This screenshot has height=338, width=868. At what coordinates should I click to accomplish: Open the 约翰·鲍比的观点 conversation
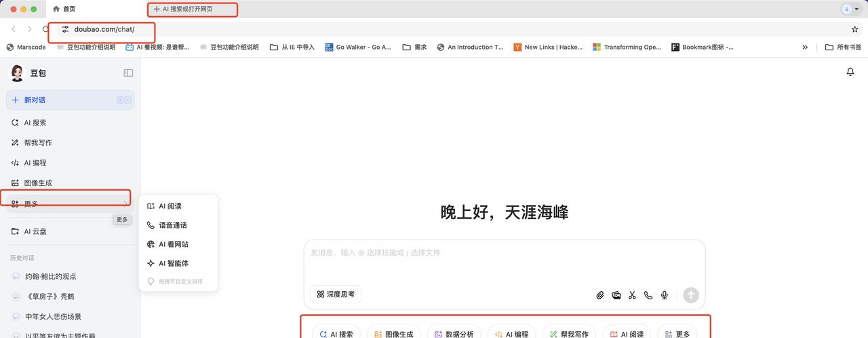pyautogui.click(x=71, y=276)
